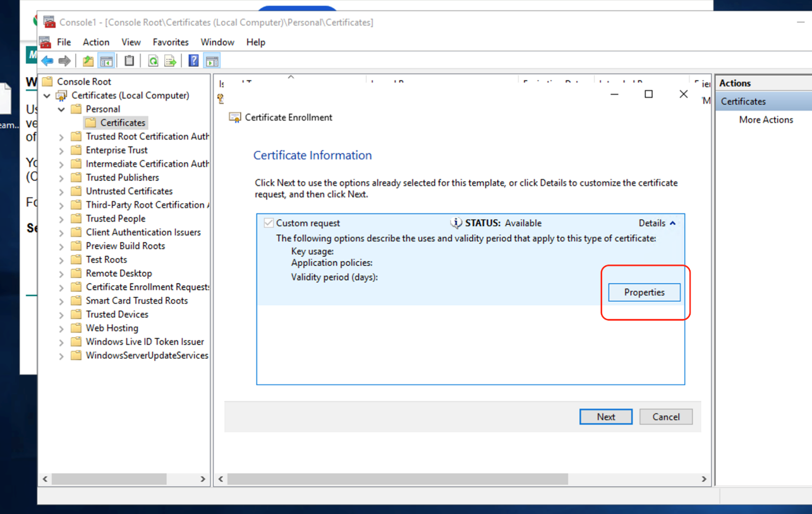Open the File menu
The image size is (812, 514).
pyautogui.click(x=64, y=42)
